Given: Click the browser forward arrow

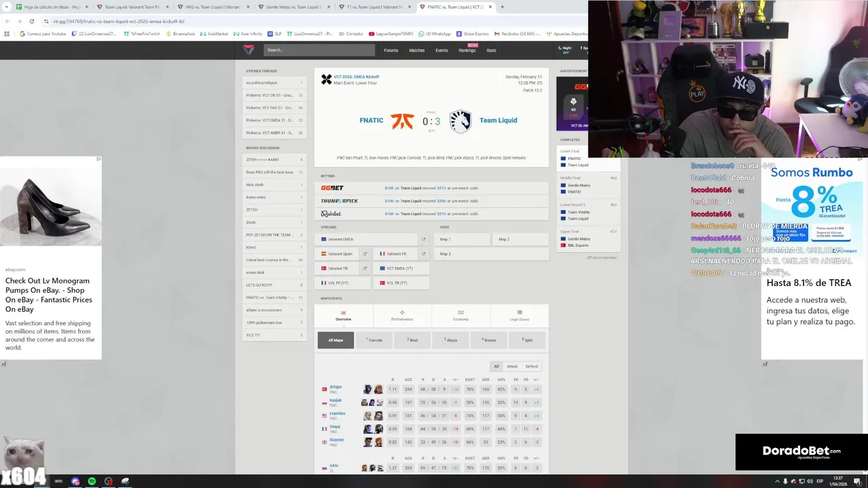Looking at the screenshot, I should pos(19,21).
